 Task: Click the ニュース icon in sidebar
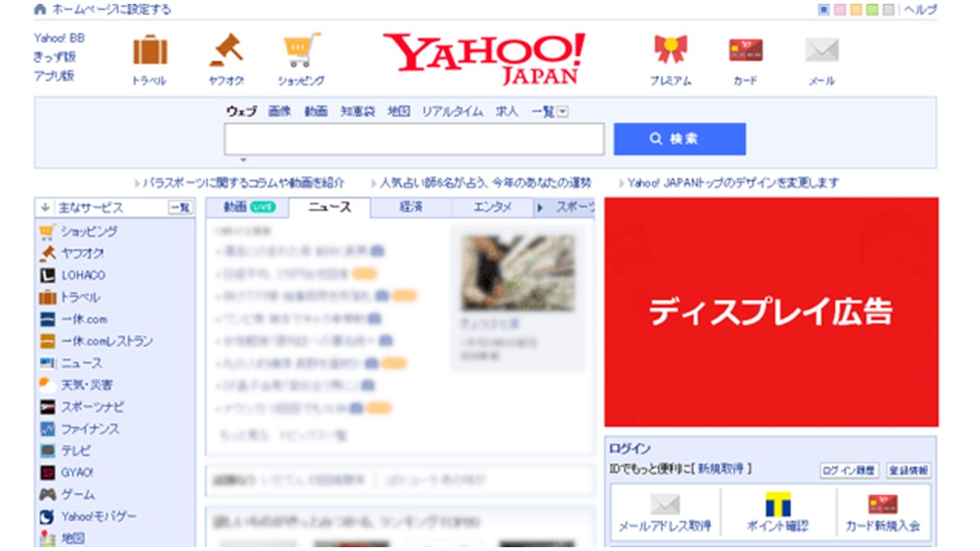[x=47, y=364]
